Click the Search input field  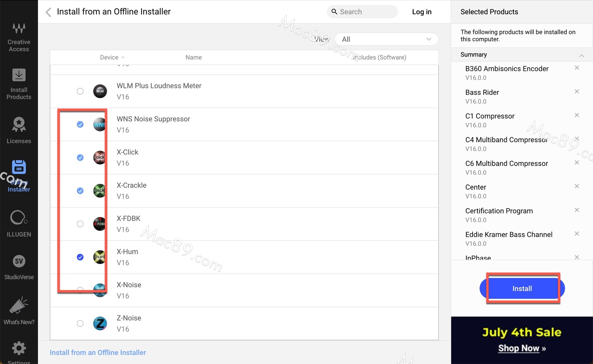(x=364, y=12)
